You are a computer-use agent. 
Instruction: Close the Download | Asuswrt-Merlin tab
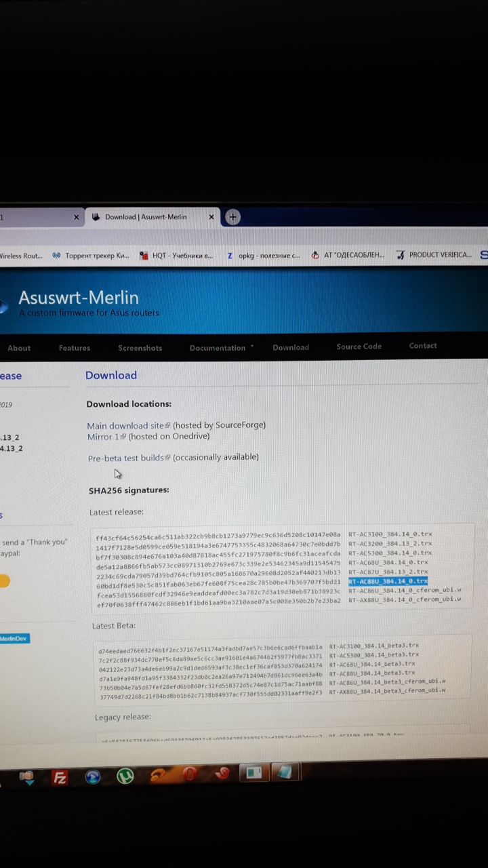tap(211, 217)
